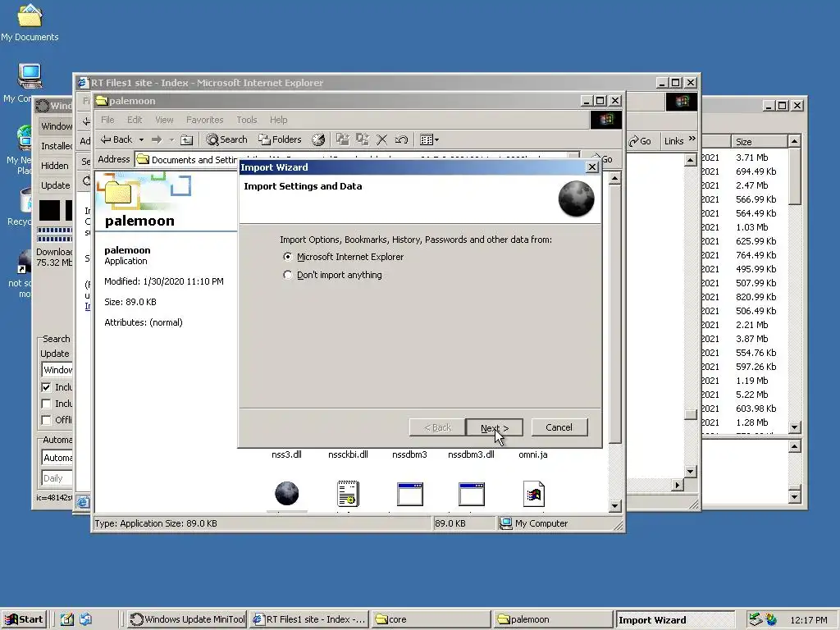Switch to RT Files1 site taskbar button
Image resolution: width=840 pixels, height=630 pixels.
pos(309,619)
